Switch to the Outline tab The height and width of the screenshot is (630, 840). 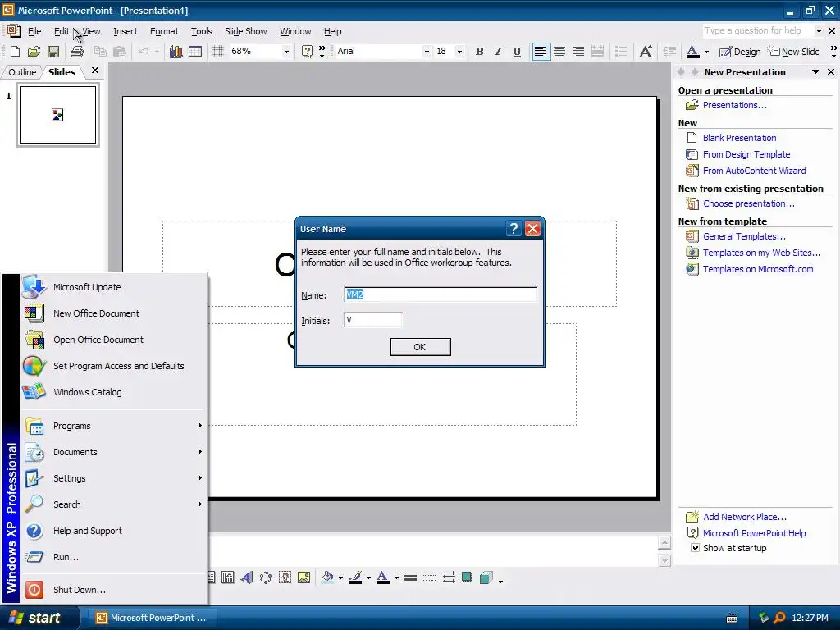click(22, 72)
